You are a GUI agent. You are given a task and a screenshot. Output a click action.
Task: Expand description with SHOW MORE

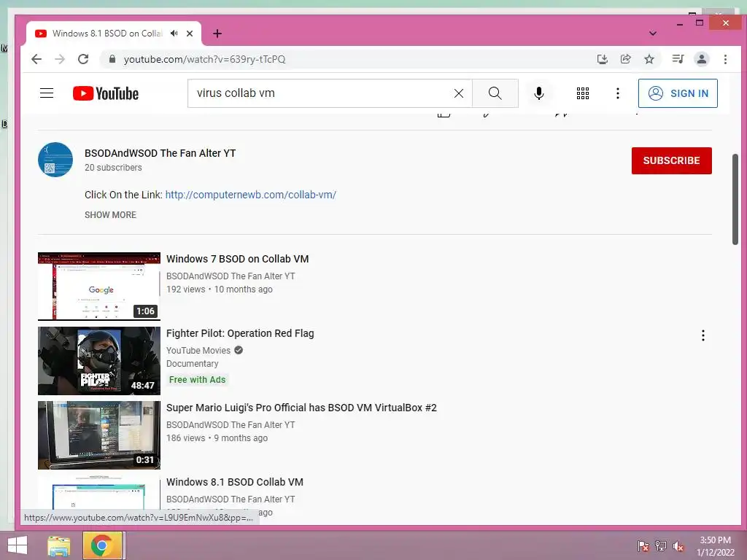111,215
